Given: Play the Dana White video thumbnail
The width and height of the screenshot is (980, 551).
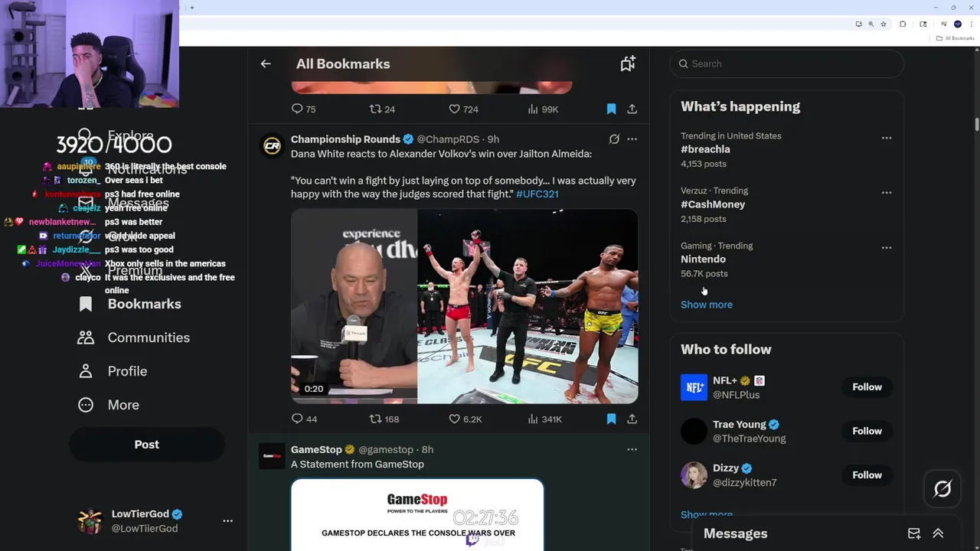Looking at the screenshot, I should (x=464, y=306).
